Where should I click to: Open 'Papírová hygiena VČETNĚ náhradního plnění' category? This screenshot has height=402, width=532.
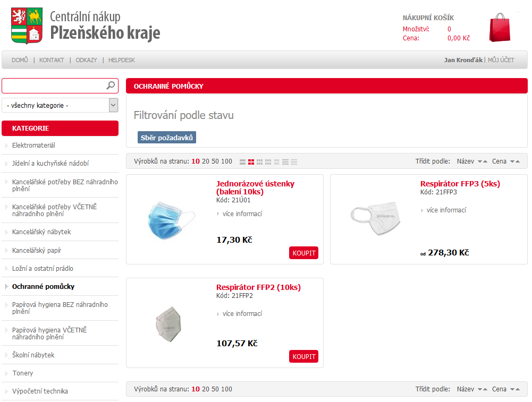49,333
